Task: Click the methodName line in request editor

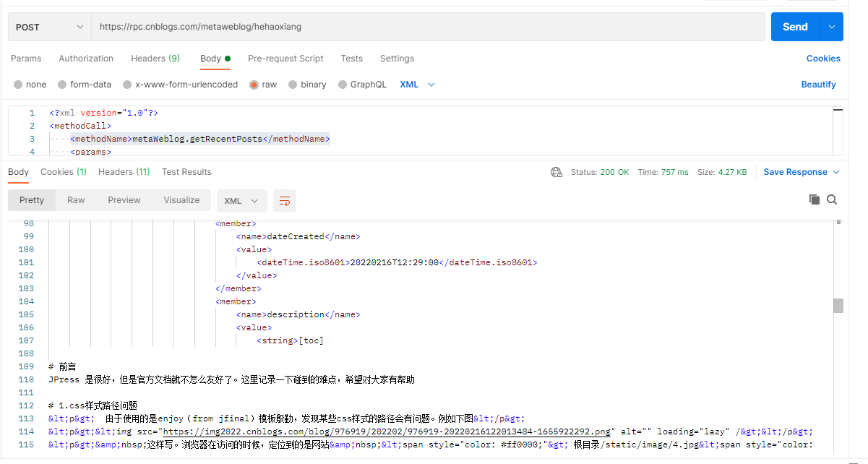Action: click(200, 139)
